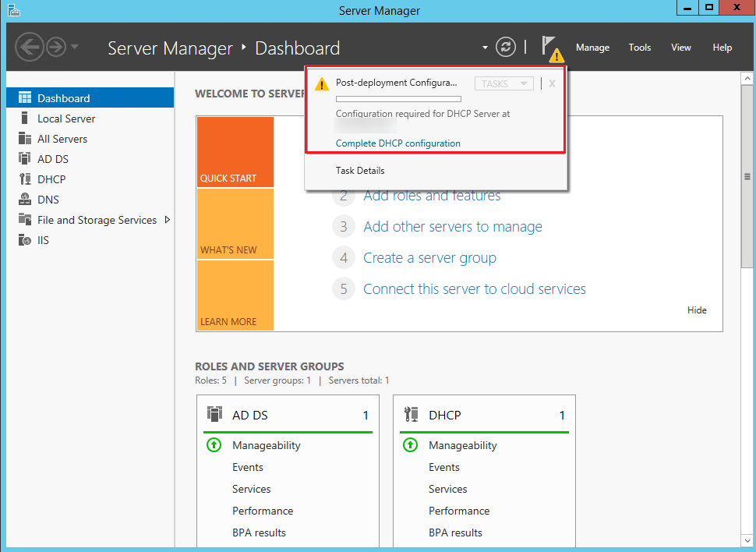
Task: Select the QUICK START tile
Action: [235, 152]
